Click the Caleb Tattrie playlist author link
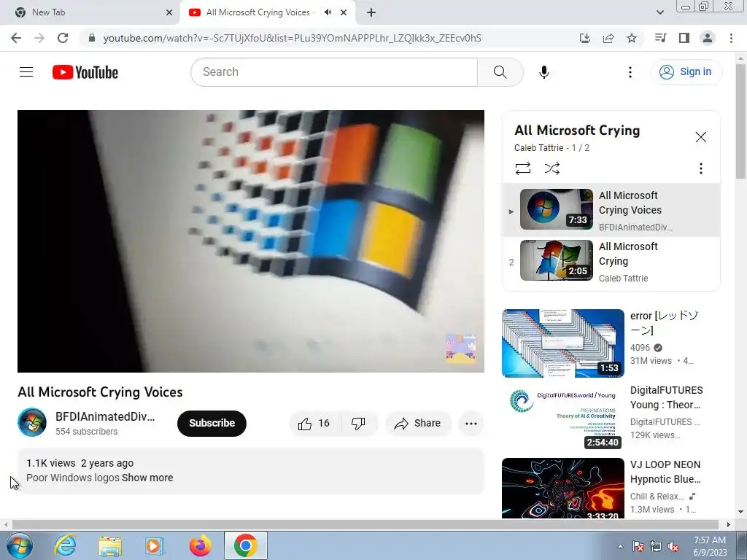This screenshot has height=560, width=747. click(x=538, y=148)
